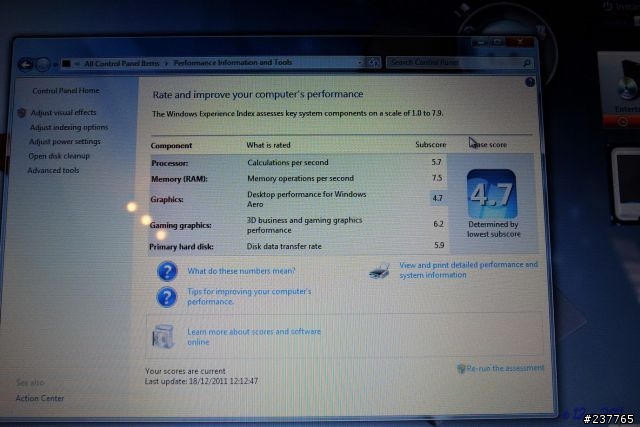Click the hard disk subscore 5.9
The image size is (640, 427).
439,245
